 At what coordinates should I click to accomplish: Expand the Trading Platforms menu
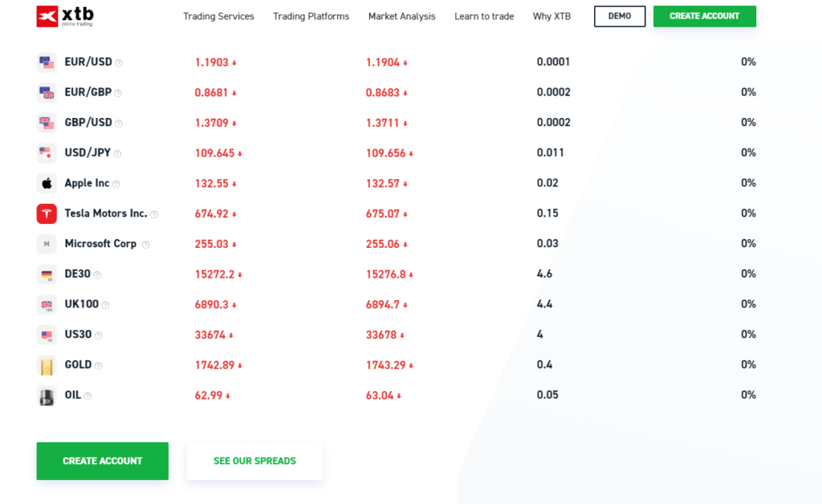click(x=311, y=16)
